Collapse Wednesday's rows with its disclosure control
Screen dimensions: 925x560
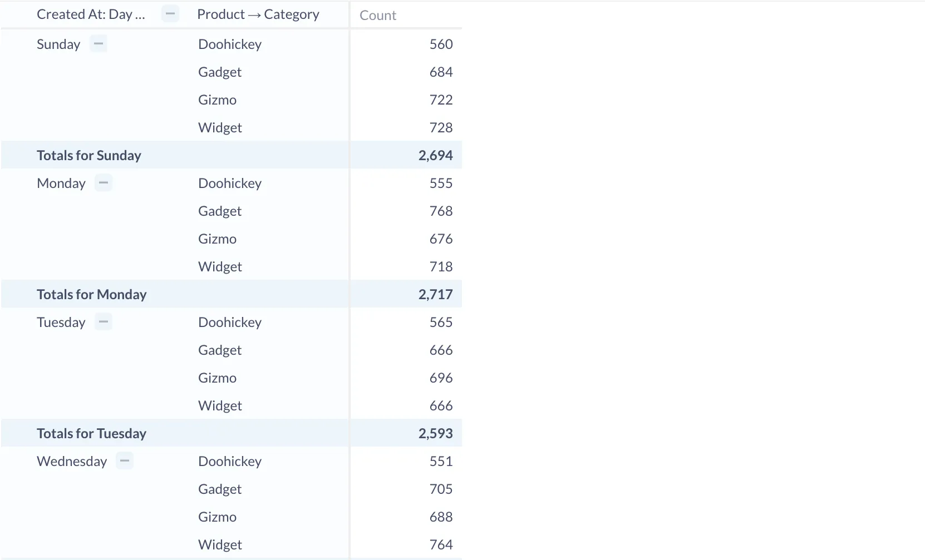point(125,460)
